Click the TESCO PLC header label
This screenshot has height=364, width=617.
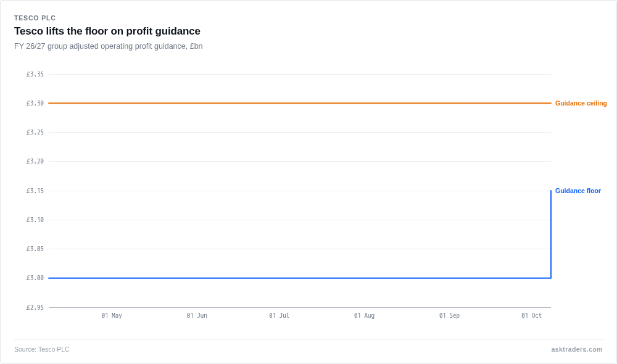coord(35,18)
